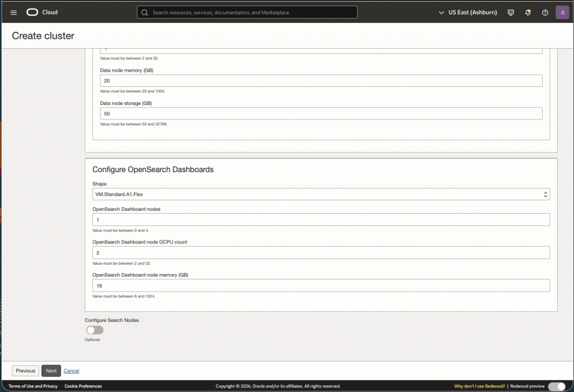Screen dimensions: 574x392
Task: Expand the US East (Ashburn) region selector
Action: pos(468,12)
